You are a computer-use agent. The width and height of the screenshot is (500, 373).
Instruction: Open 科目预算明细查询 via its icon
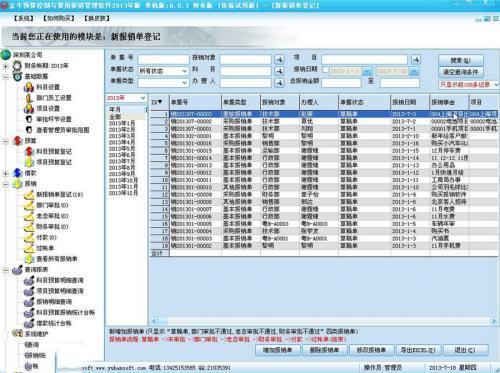29,280
